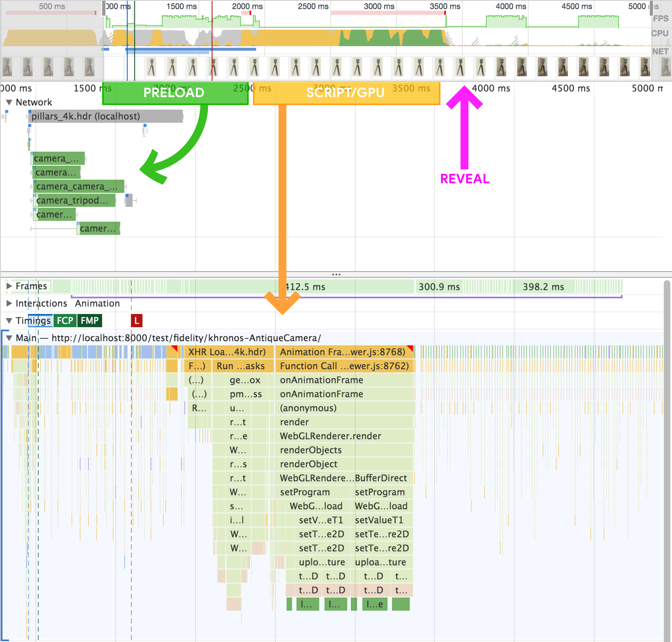Click first filmstrip screenshot thumbnail

pos(8,67)
